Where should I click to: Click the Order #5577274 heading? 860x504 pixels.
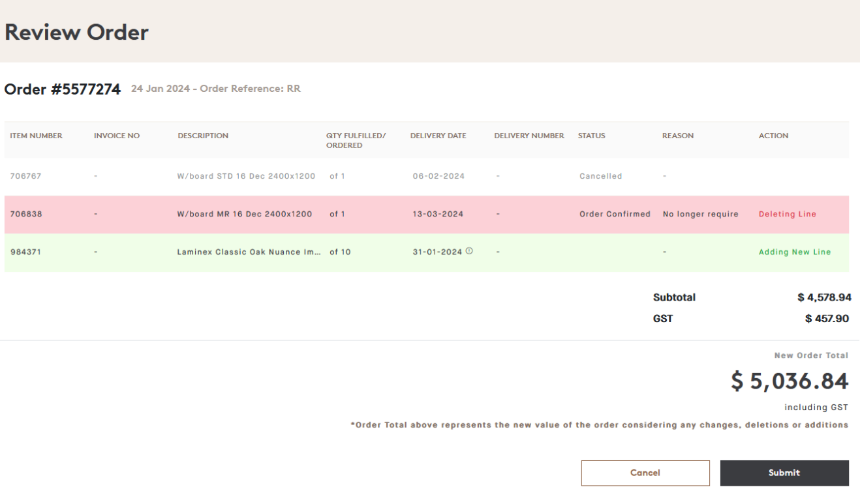click(x=62, y=89)
